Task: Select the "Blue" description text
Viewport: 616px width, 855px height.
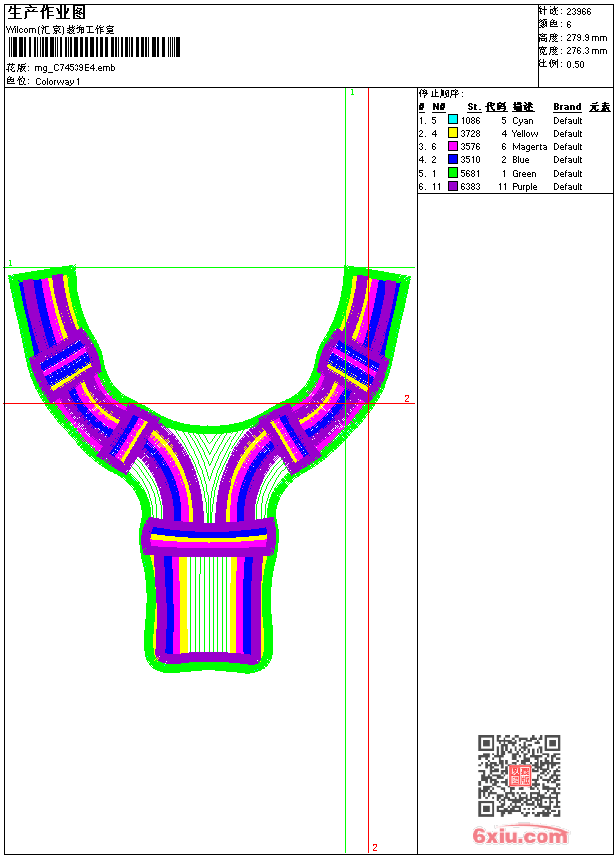Action: pyautogui.click(x=520, y=160)
